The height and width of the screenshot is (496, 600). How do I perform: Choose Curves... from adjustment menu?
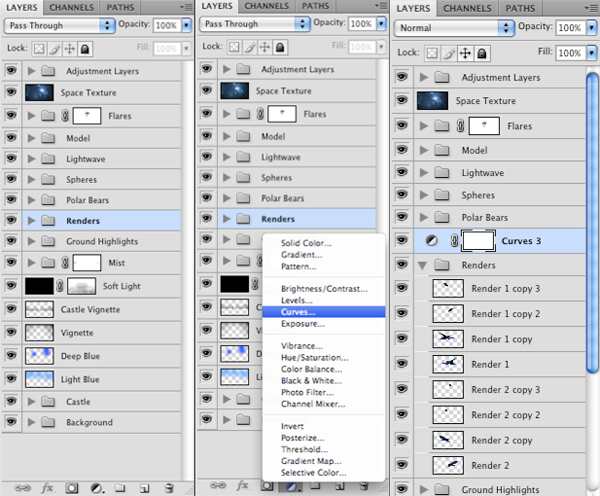point(324,312)
